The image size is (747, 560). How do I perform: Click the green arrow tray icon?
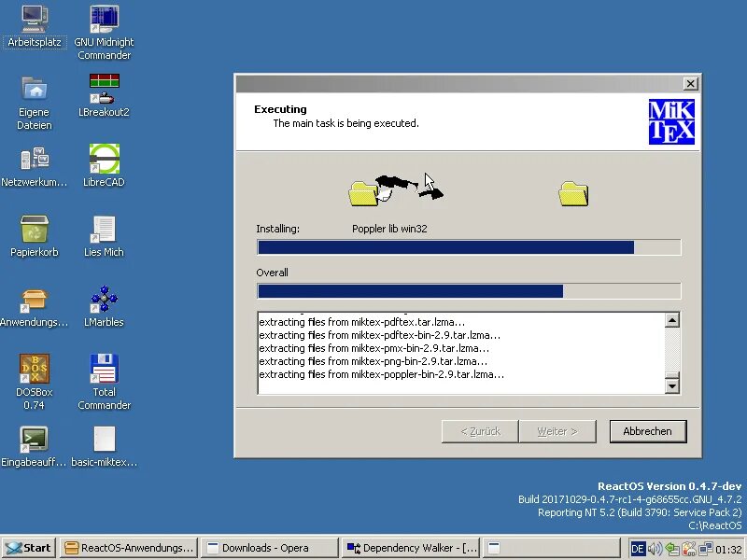[x=672, y=549]
